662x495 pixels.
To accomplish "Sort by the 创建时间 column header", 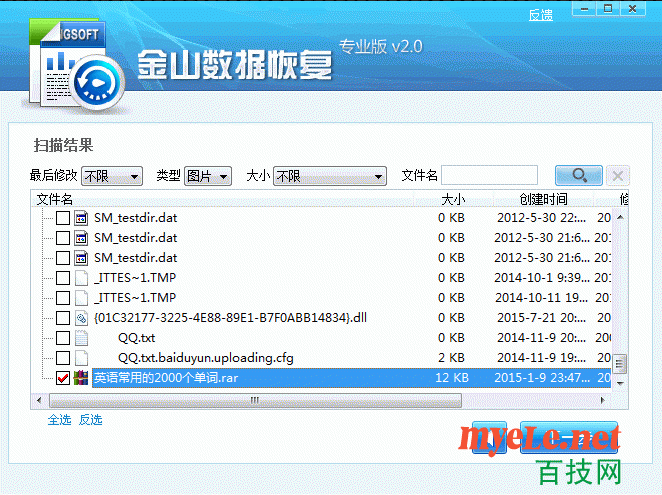I will [x=543, y=199].
